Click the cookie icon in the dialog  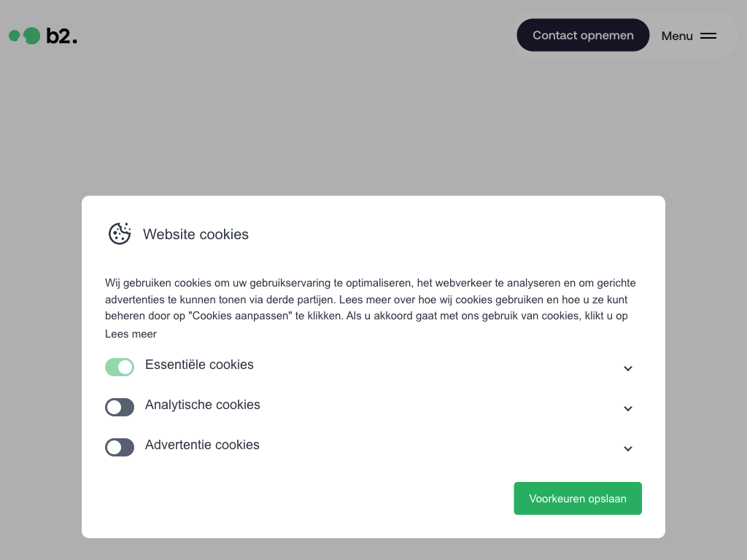click(120, 233)
